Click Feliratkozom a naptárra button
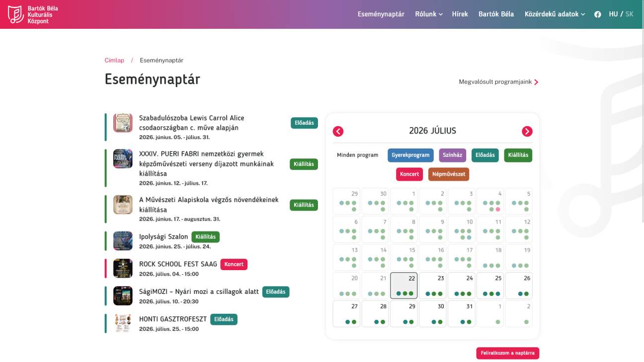This screenshot has width=644, height=362. click(507, 353)
